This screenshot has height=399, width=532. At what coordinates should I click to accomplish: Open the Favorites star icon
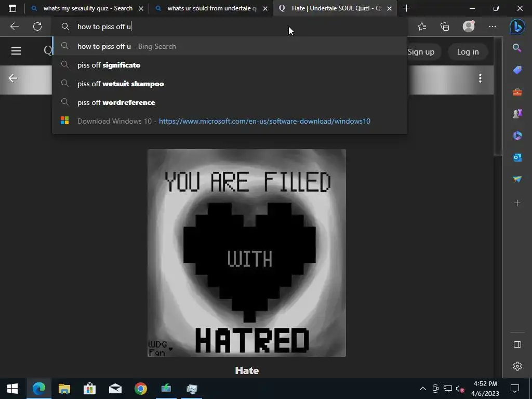tap(422, 26)
